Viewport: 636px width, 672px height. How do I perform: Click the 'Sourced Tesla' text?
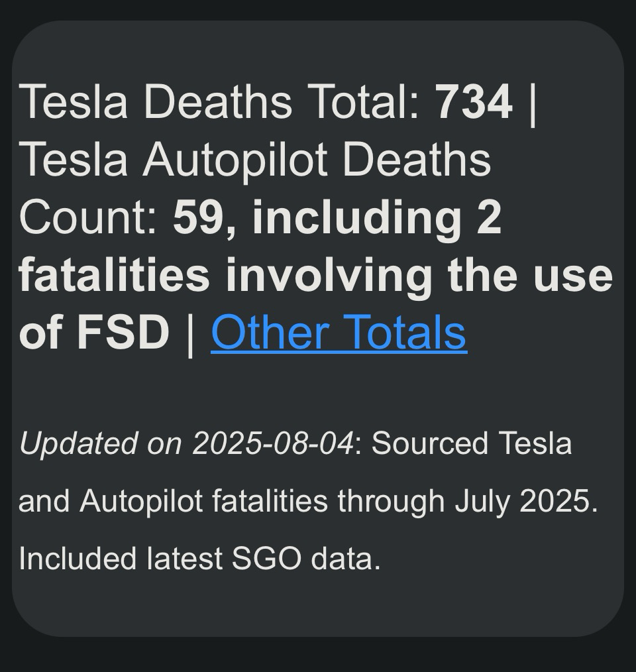point(472,443)
